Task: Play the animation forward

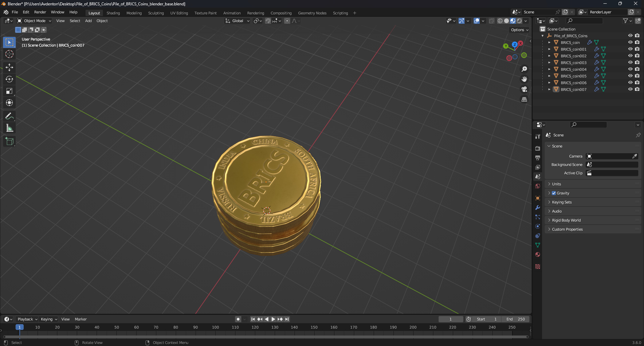Action: 273,319
